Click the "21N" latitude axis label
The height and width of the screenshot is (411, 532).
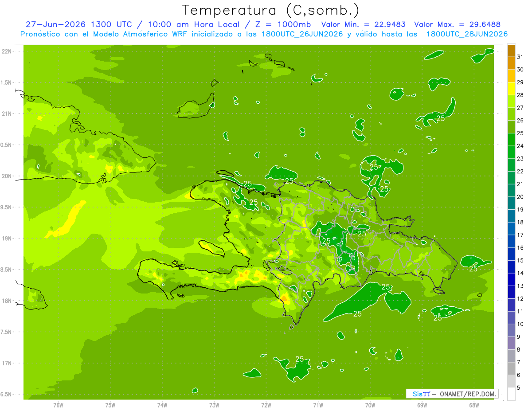7,114
